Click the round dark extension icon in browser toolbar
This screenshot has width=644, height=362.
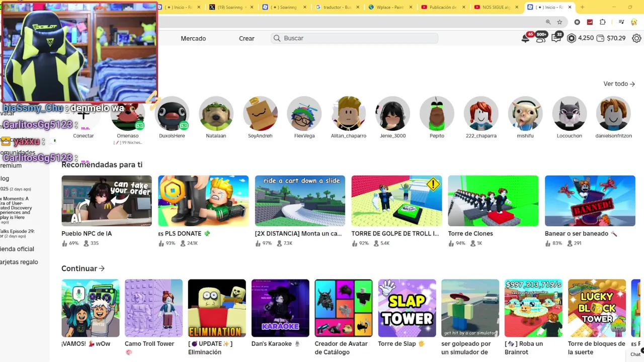[x=577, y=22]
